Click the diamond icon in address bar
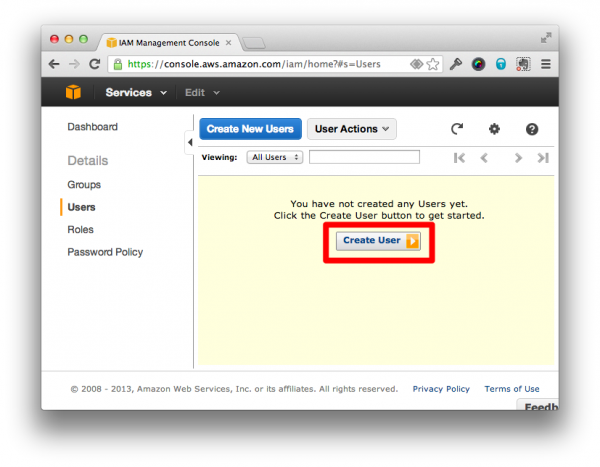This screenshot has height=467, width=600. coord(416,64)
